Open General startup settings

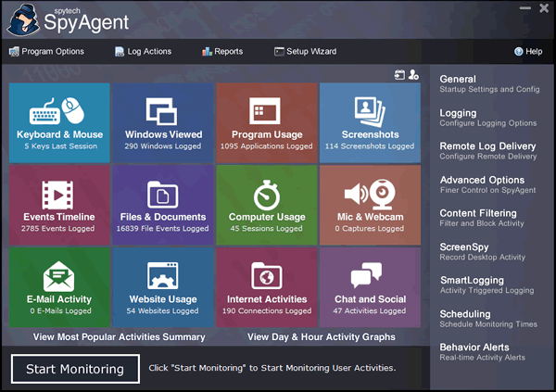click(489, 83)
